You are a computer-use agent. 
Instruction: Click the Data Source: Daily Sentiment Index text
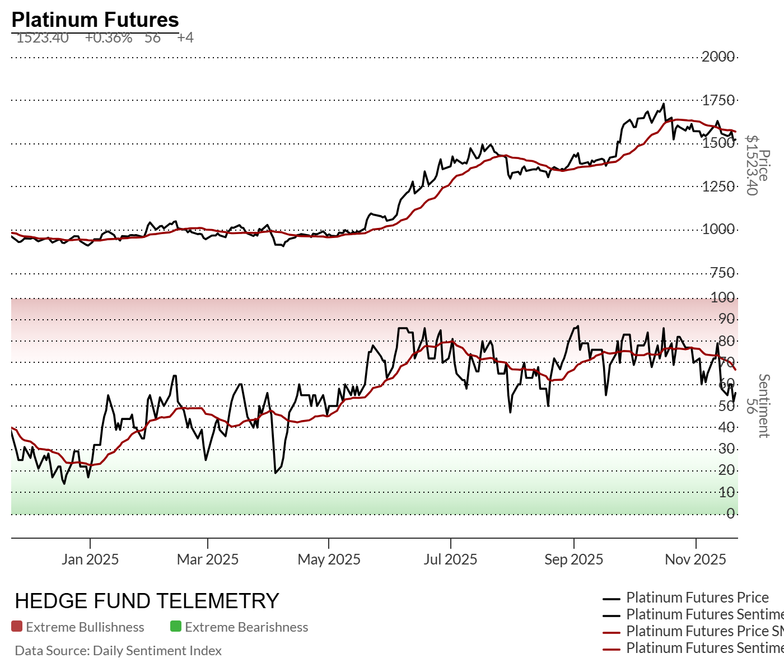118,651
